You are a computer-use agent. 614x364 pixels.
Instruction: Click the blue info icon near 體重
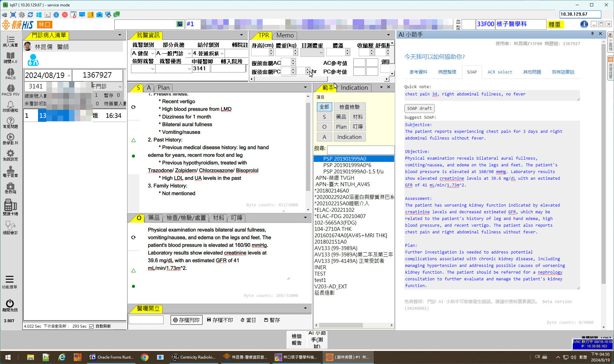click(x=584, y=24)
